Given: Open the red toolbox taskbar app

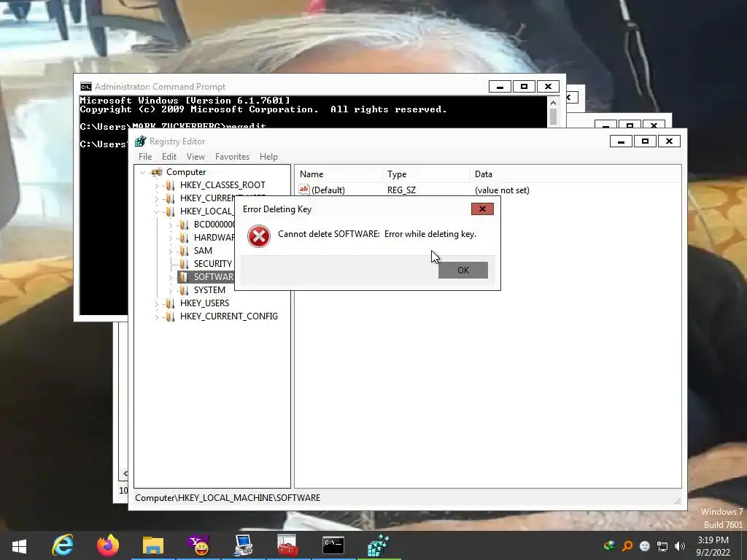Looking at the screenshot, I should 288,545.
